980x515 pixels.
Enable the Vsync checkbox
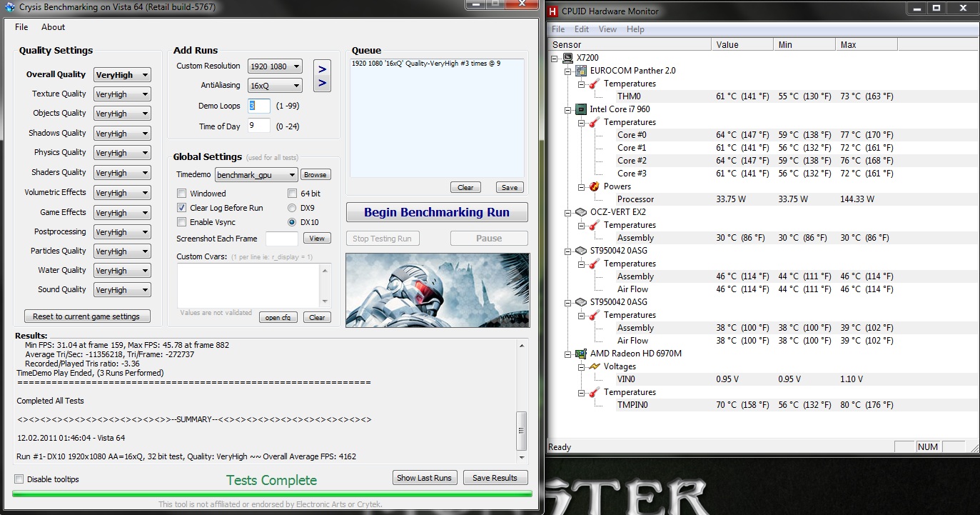(182, 223)
